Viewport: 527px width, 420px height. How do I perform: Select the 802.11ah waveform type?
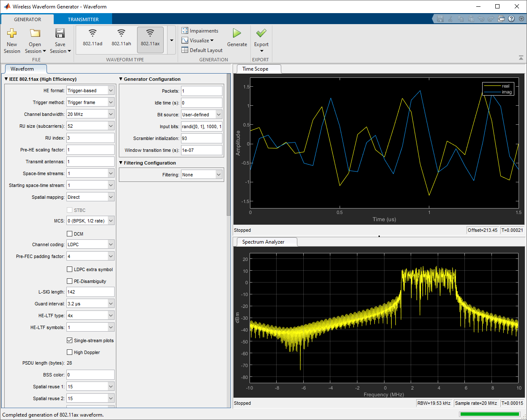coord(121,38)
